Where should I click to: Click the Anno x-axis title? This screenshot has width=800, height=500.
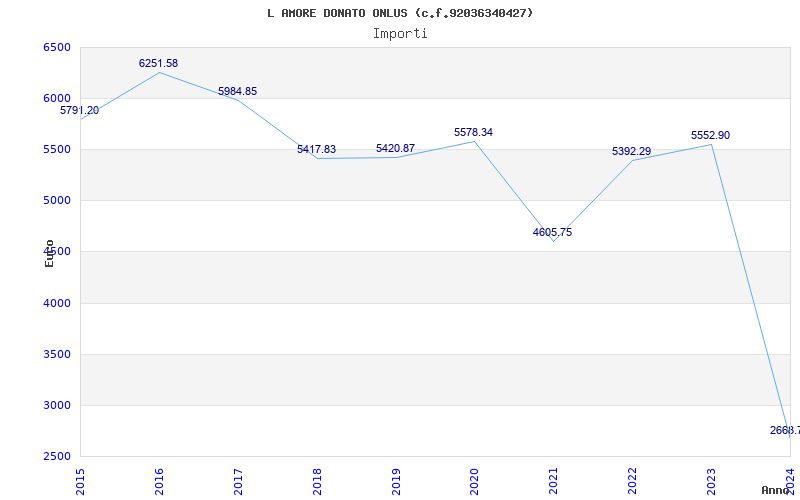coord(775,490)
